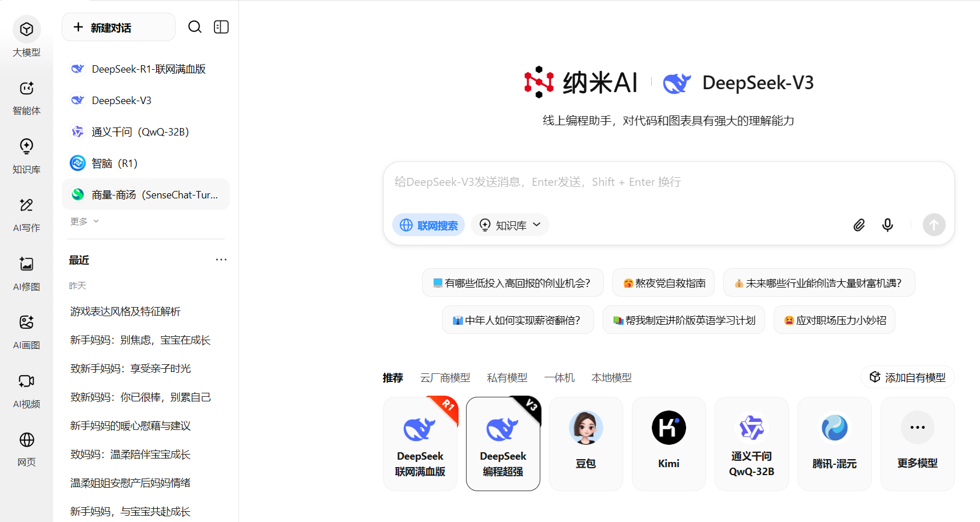
Task: Click the send arrow button
Action: click(x=934, y=225)
